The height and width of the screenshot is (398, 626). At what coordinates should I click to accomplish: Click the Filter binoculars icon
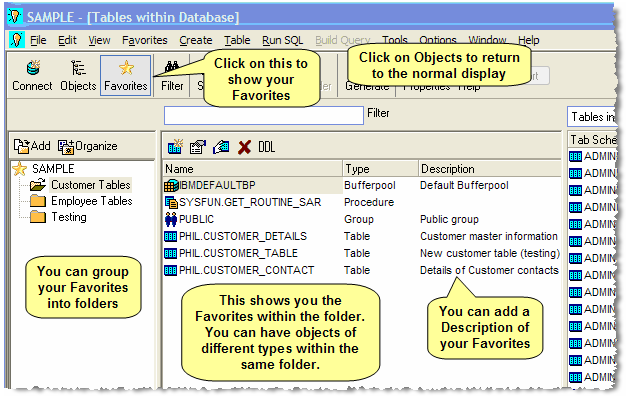click(x=172, y=67)
